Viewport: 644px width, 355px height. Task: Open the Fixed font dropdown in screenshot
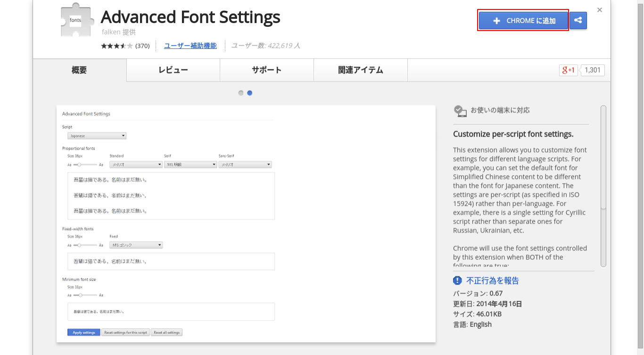[x=136, y=245]
